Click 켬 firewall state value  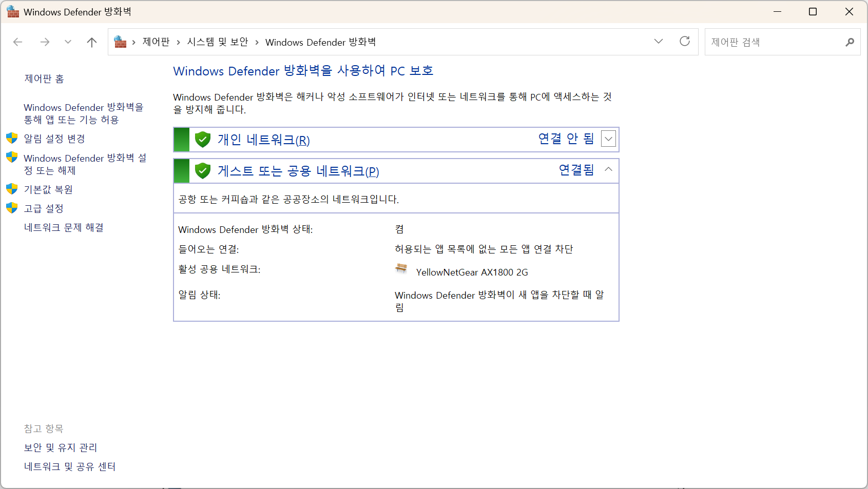399,229
